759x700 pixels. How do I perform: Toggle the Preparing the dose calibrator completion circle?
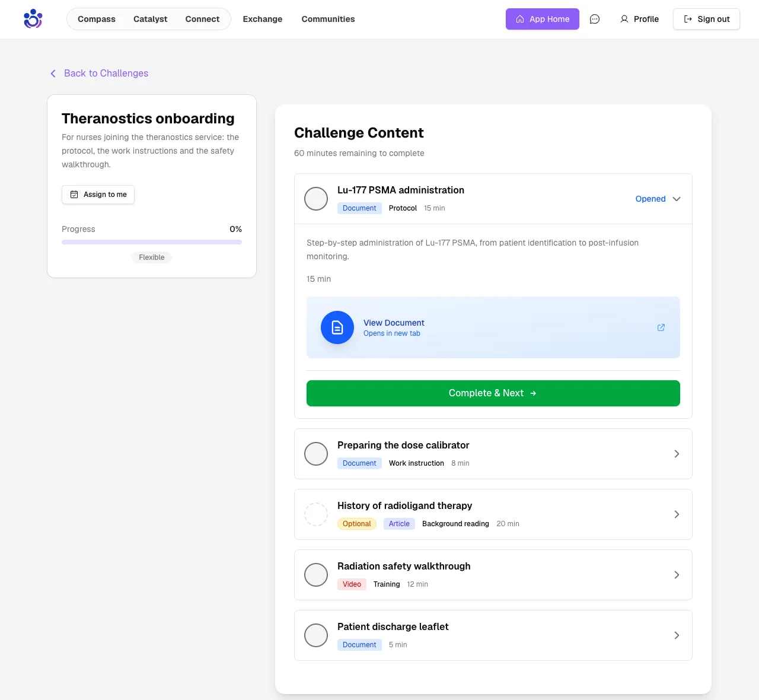click(x=316, y=454)
